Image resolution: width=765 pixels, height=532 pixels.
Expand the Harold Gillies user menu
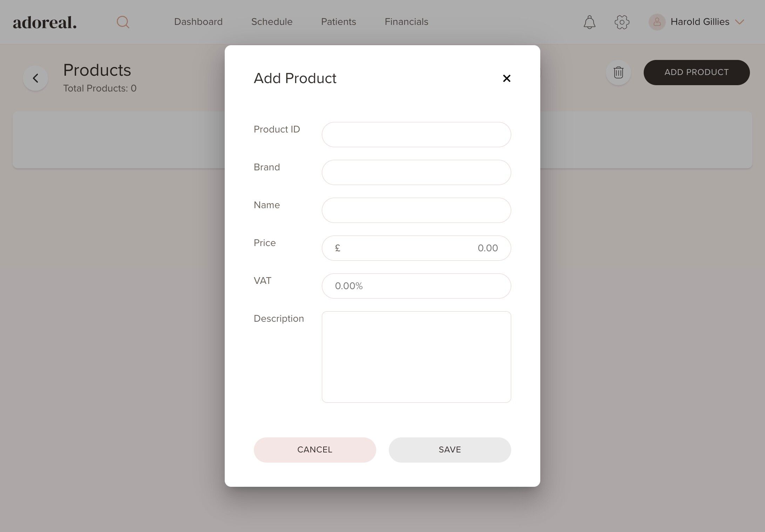pyautogui.click(x=739, y=22)
